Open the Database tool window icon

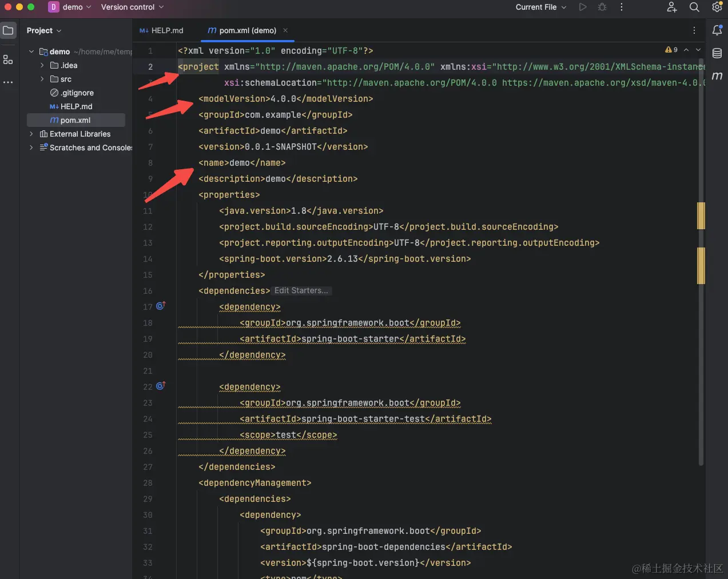click(717, 53)
